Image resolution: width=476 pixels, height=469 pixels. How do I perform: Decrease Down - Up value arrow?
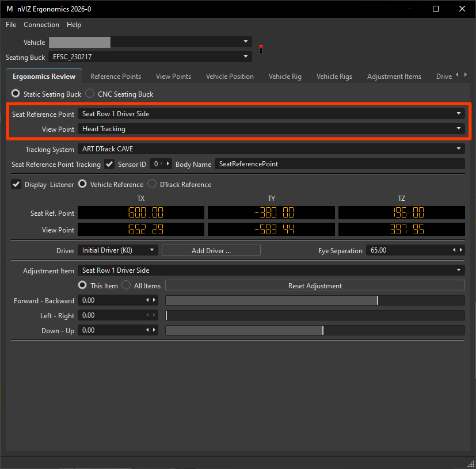pyautogui.click(x=147, y=330)
